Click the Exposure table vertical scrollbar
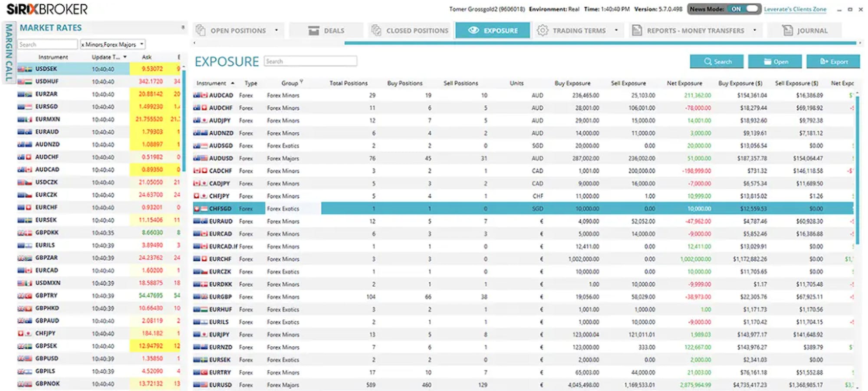This screenshot has height=391, width=868. click(857, 169)
